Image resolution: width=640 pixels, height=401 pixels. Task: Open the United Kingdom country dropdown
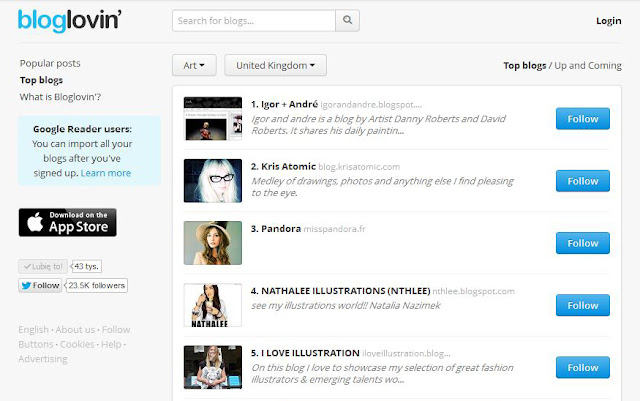coord(276,65)
